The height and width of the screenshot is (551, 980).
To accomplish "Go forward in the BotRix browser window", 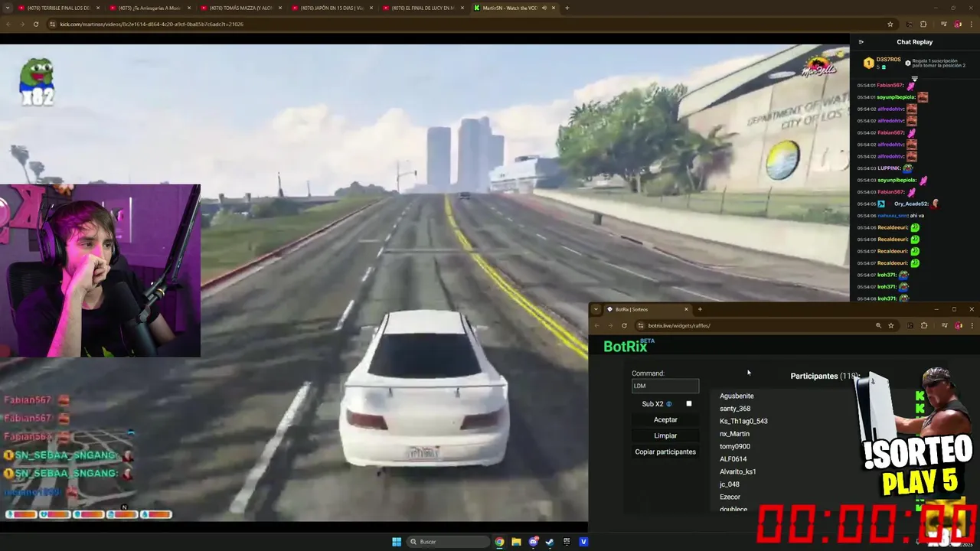I will (610, 325).
